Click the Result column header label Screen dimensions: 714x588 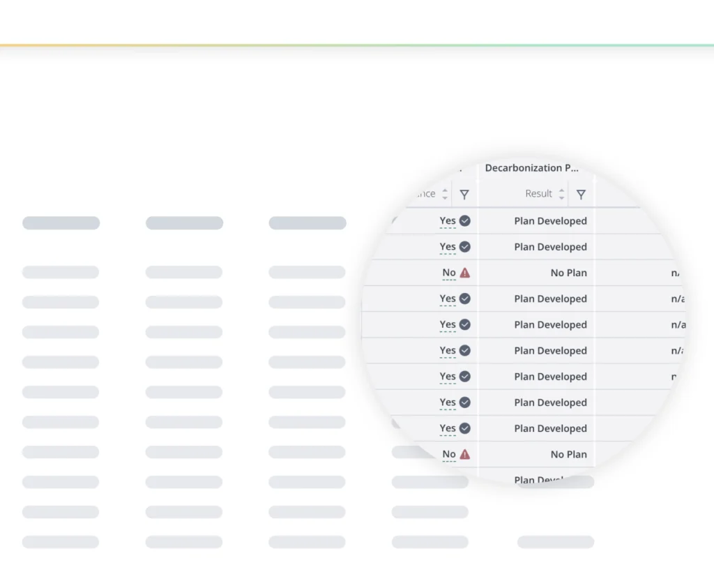538,194
